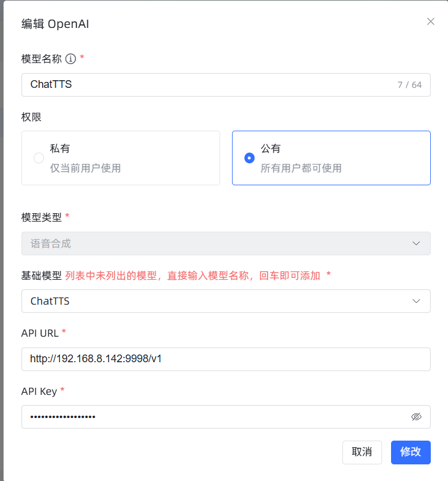This screenshot has height=481, width=448.
Task: Click the red hint text 列表中未列出的模型
Action: pos(111,276)
